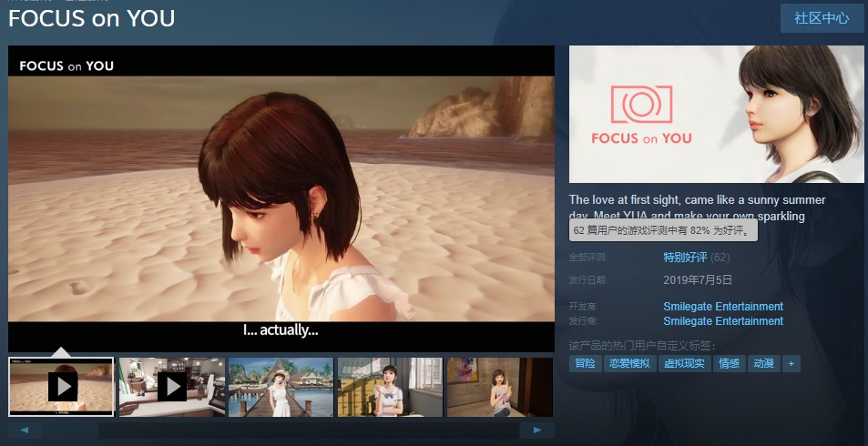This screenshot has width=868, height=446.
Task: Click the FOCUS on YOU page title
Action: [x=91, y=18]
